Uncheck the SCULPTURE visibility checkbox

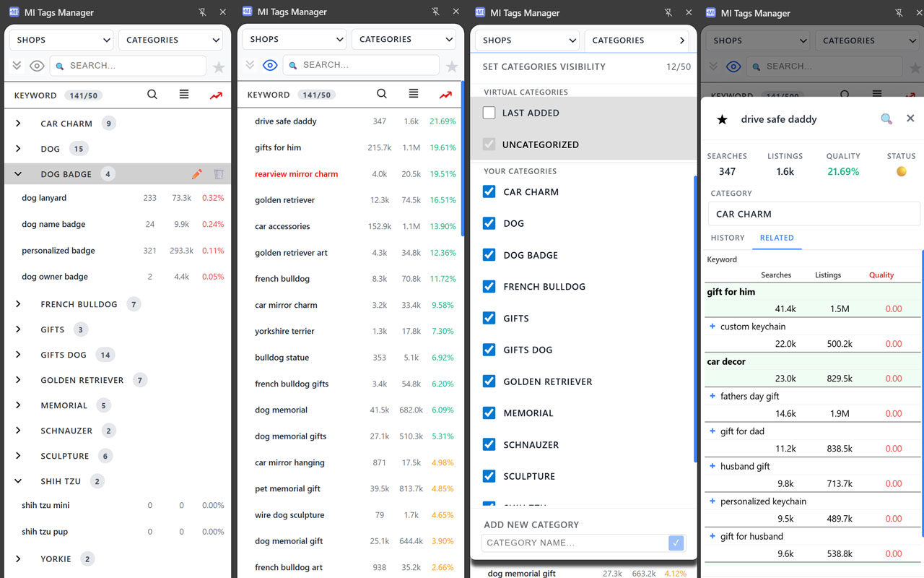point(489,476)
